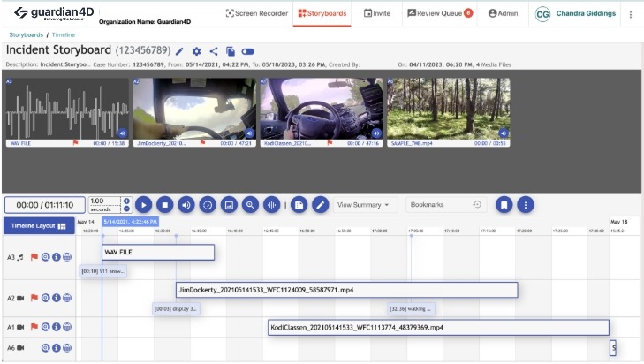Image resolution: width=644 pixels, height=364 pixels.
Task: Click the image snapshot toolbar button
Action: (x=229, y=205)
